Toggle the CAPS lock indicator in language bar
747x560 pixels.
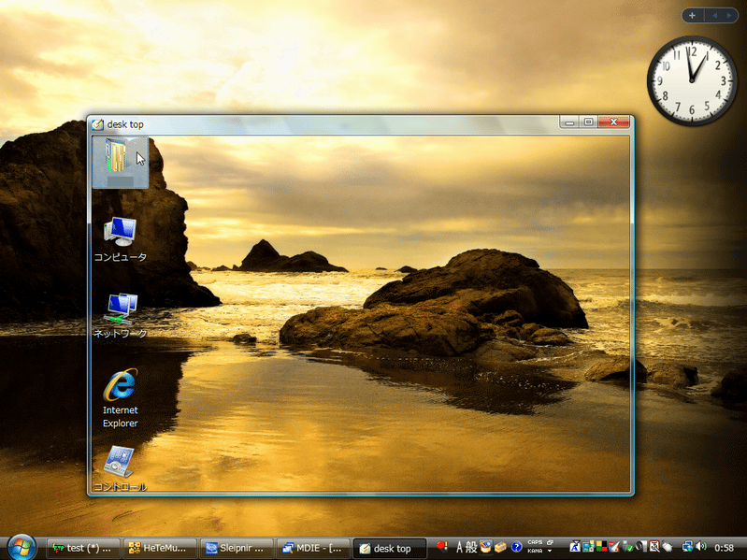click(x=535, y=542)
